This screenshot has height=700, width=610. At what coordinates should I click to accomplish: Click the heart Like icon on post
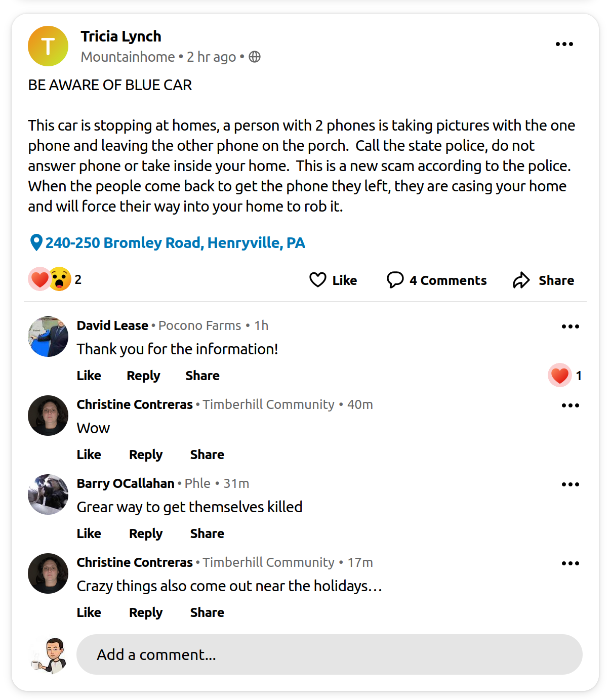click(x=318, y=280)
